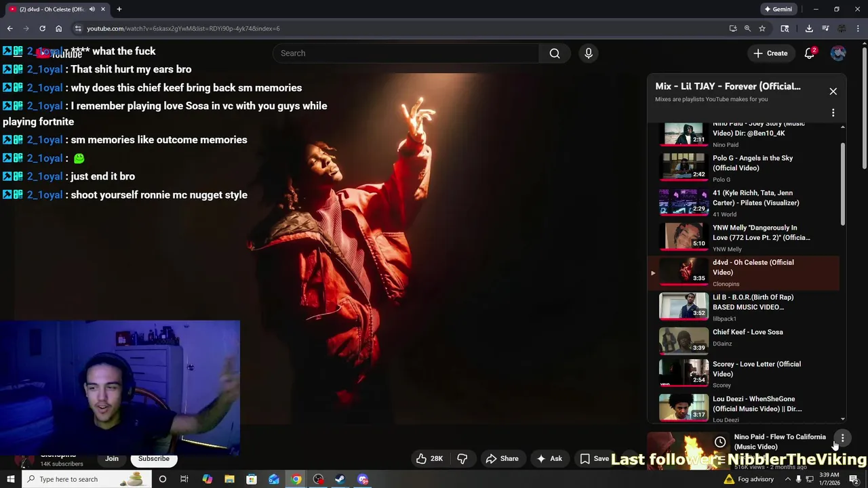Open the page zoom control in the address bar
868x488 pixels.
pos(747,28)
